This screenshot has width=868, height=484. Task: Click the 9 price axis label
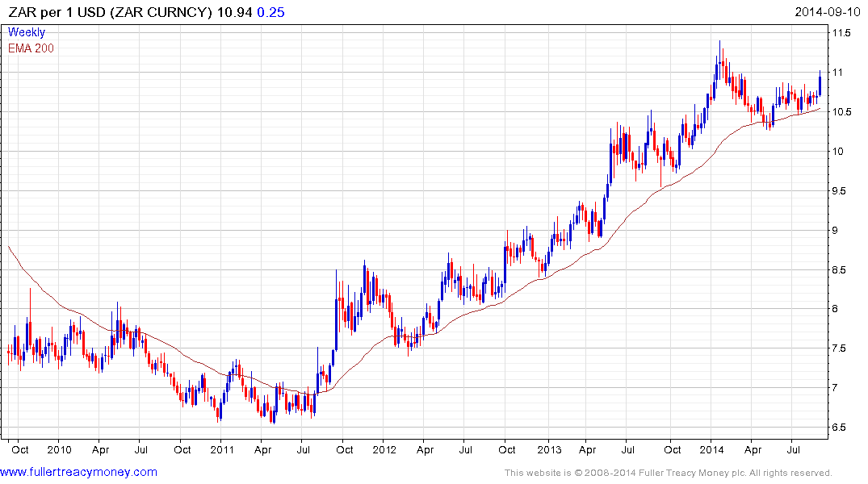point(836,230)
